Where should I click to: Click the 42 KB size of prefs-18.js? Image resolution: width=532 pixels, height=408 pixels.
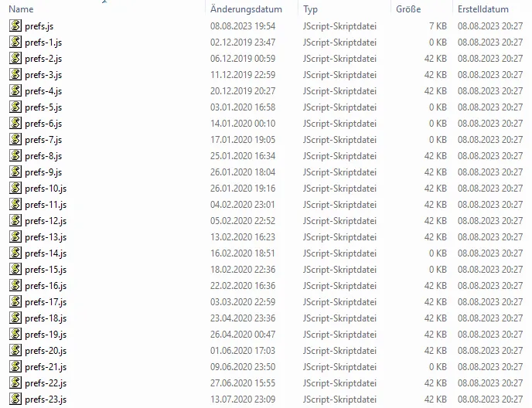click(435, 318)
